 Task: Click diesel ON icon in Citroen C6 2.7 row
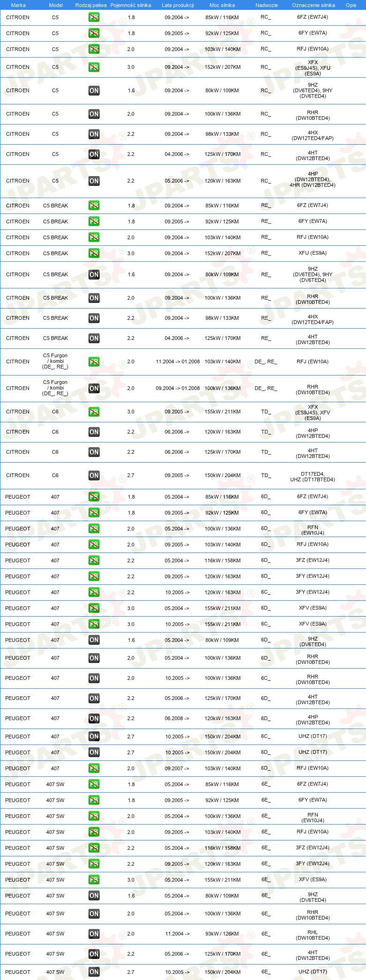(x=94, y=475)
